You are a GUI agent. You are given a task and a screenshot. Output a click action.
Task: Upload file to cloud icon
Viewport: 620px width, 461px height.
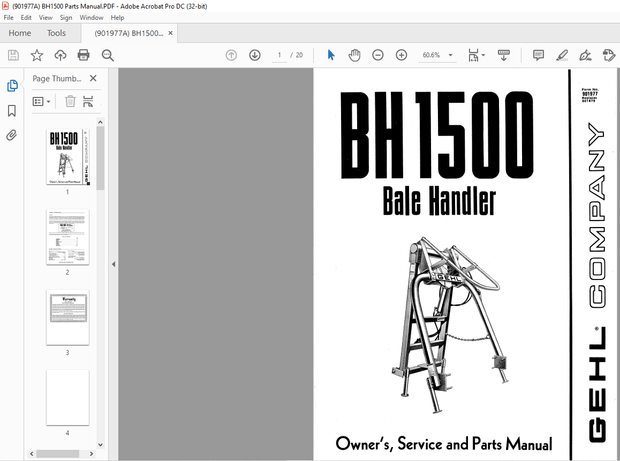(60, 55)
